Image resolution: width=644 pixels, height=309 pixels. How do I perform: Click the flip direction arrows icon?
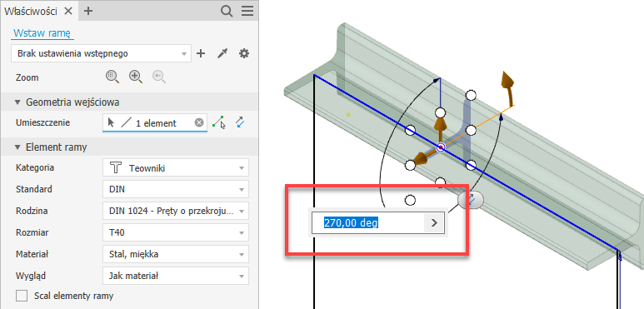click(x=241, y=122)
